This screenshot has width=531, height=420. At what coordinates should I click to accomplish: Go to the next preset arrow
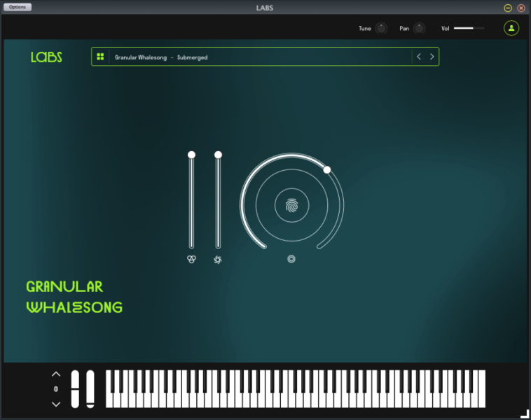pos(432,57)
